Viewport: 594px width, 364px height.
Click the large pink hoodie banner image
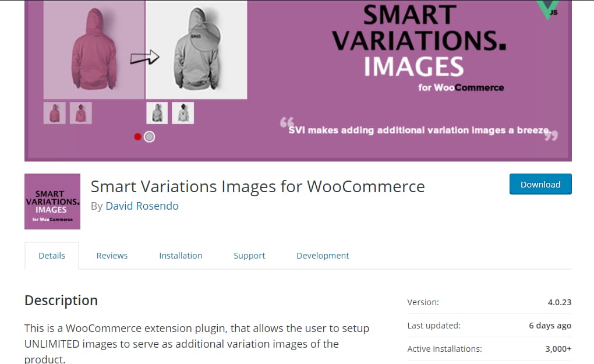click(93, 50)
